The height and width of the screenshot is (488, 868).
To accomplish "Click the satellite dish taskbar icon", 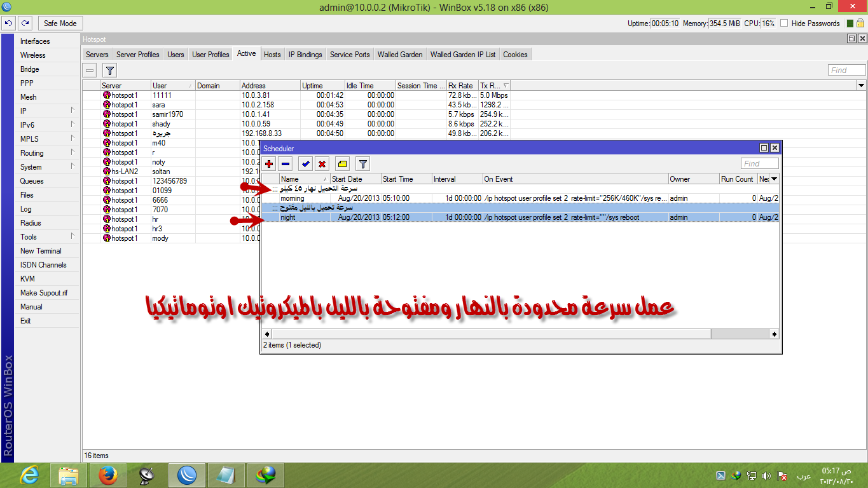I will coord(147,475).
